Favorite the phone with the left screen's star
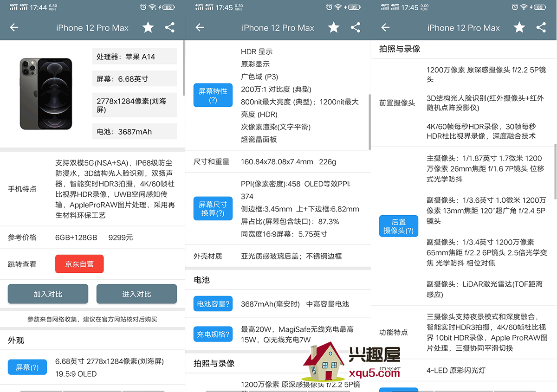This screenshot has height=392, width=557. [148, 28]
